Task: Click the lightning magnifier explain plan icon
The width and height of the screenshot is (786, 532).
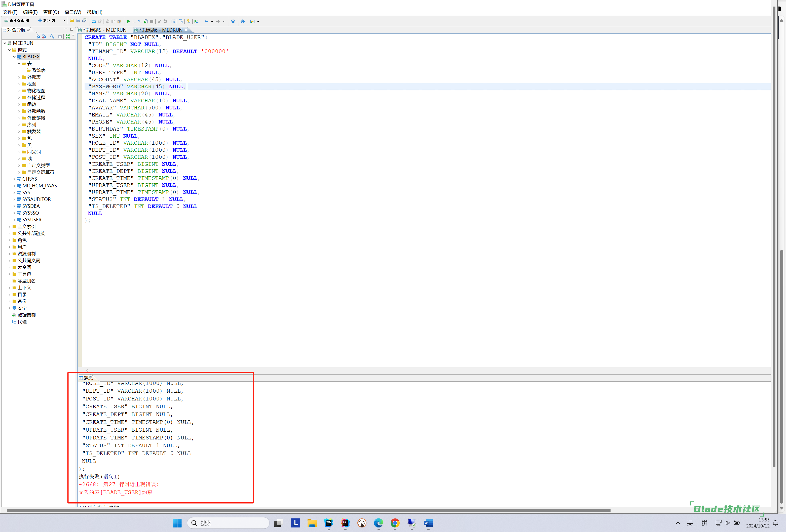Action: point(189,21)
